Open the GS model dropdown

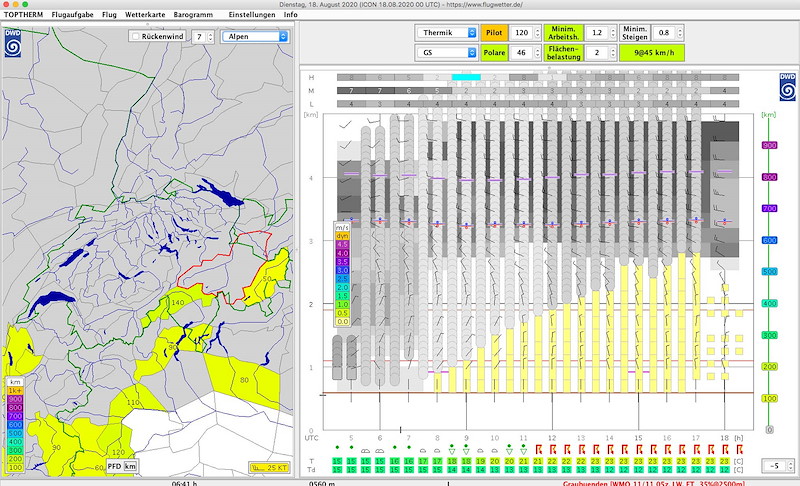click(446, 53)
